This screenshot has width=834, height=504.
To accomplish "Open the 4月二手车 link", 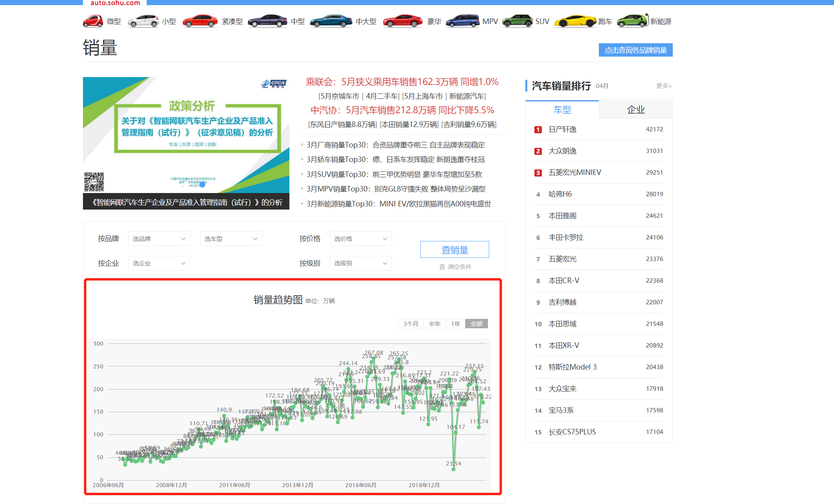I will (x=383, y=96).
